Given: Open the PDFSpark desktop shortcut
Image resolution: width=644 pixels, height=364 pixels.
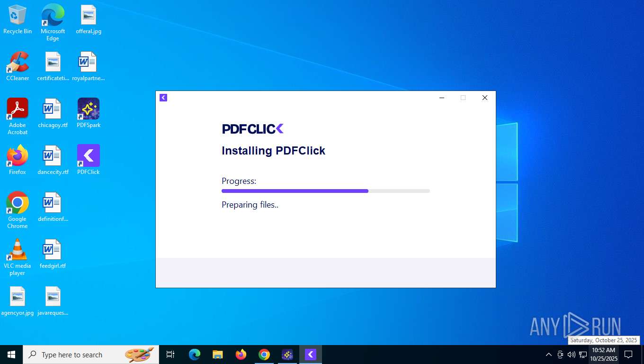Looking at the screenshot, I should click(x=89, y=113).
